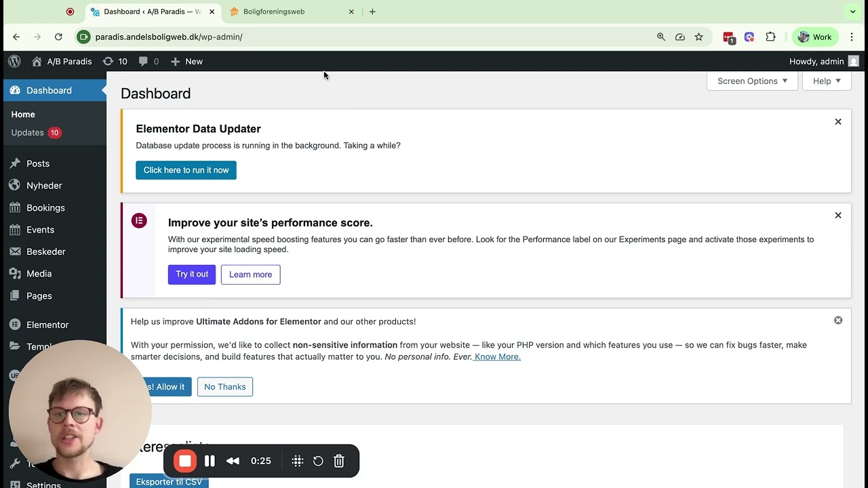Stop the screen recording

[184, 461]
